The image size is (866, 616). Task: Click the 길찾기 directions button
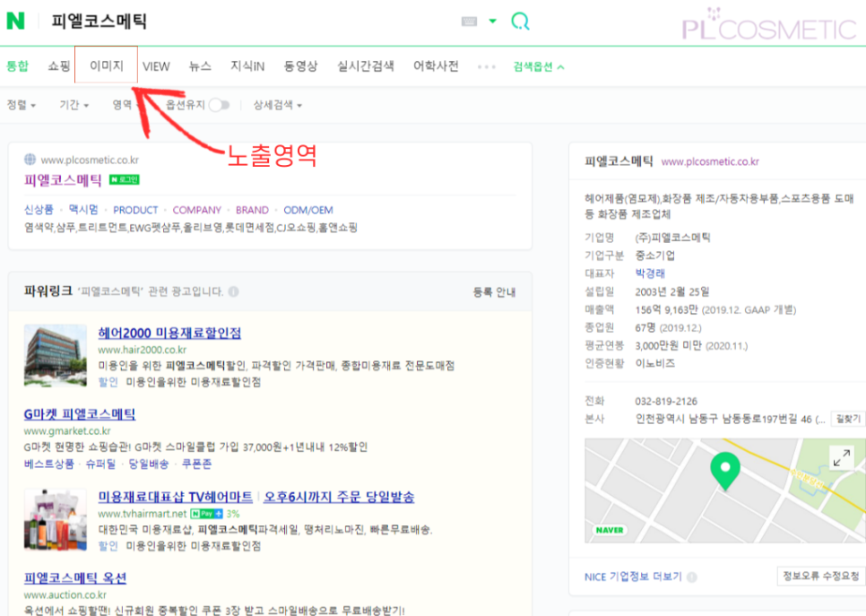848,419
